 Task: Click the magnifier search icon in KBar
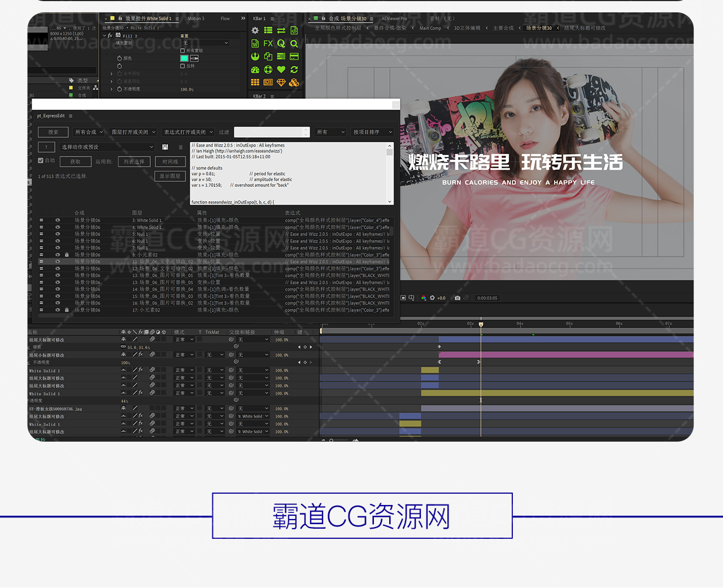[294, 43]
